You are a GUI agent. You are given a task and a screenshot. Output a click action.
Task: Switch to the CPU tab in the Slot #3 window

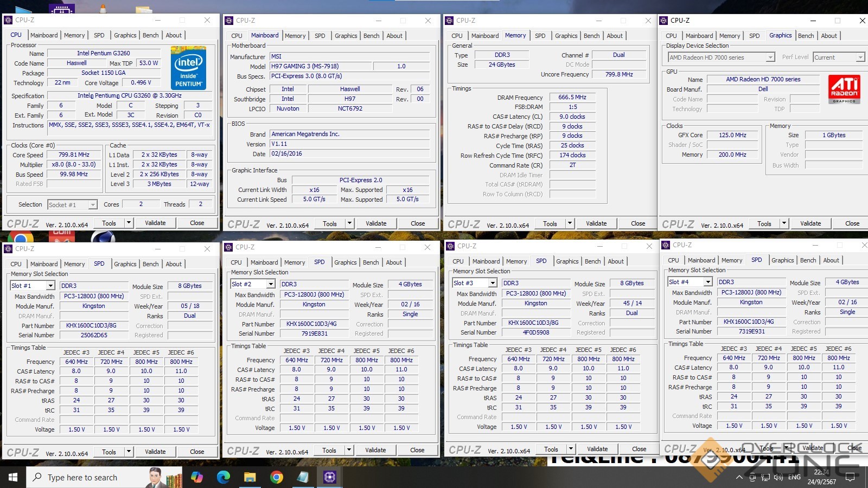[458, 261]
